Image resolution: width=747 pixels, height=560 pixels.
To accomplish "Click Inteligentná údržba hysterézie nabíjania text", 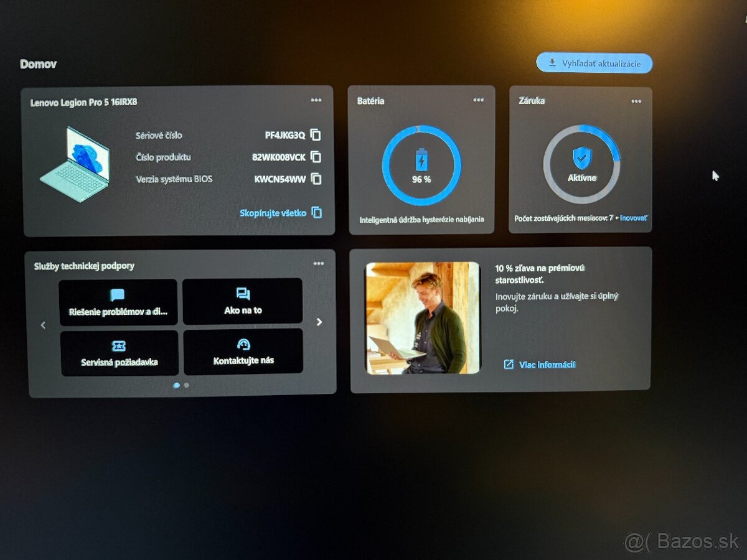I will coord(421,220).
